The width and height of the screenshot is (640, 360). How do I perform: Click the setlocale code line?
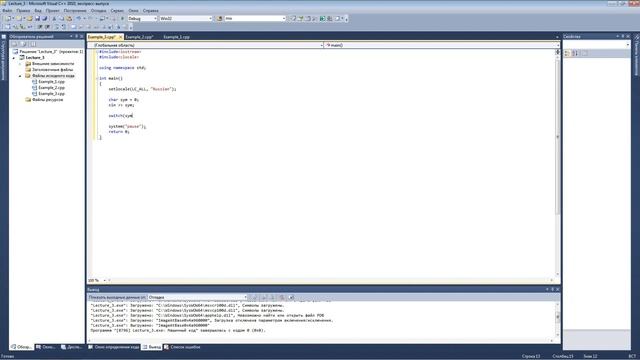[142, 89]
